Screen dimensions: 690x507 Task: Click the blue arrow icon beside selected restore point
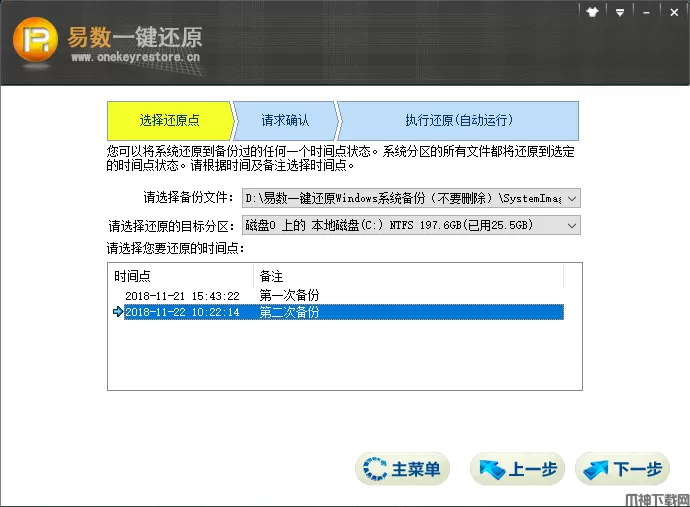(x=117, y=312)
